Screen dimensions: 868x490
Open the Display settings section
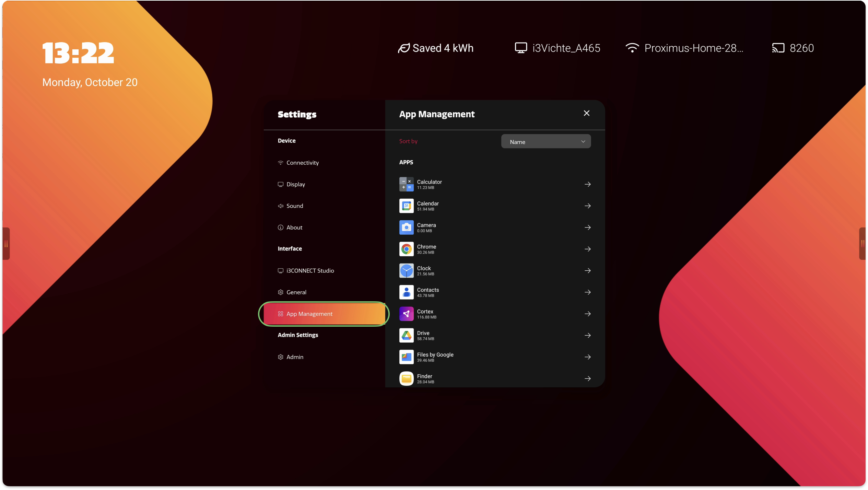(x=295, y=184)
